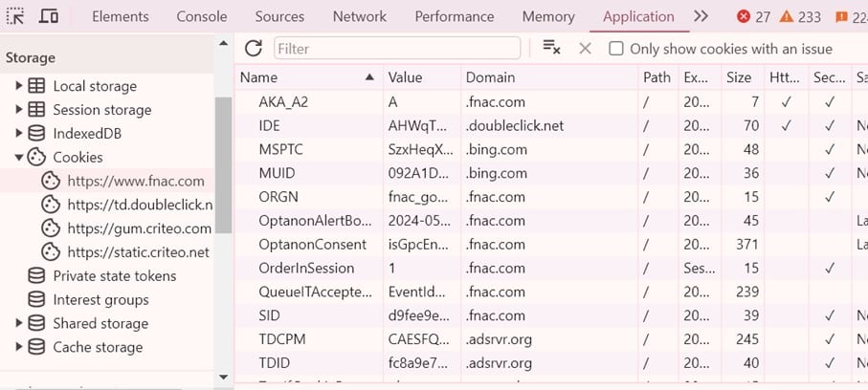Switch to the Console tab

(202, 16)
